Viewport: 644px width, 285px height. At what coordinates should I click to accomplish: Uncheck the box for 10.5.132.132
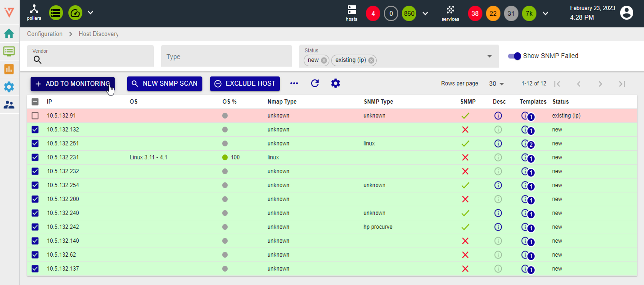pyautogui.click(x=35, y=130)
